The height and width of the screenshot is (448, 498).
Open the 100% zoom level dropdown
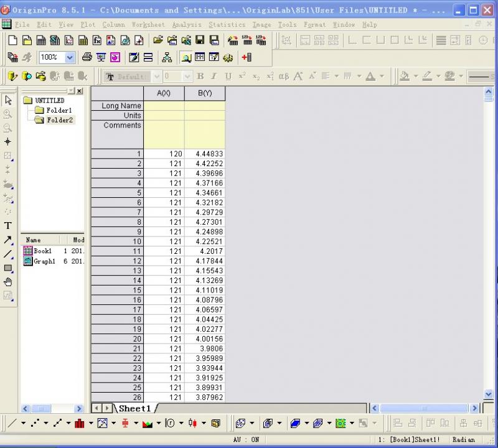pos(69,58)
